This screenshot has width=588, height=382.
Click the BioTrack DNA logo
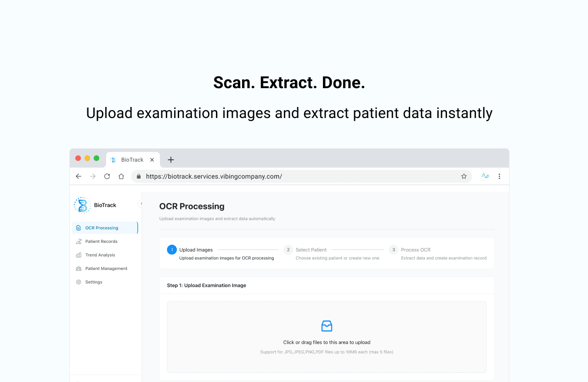[x=82, y=205]
